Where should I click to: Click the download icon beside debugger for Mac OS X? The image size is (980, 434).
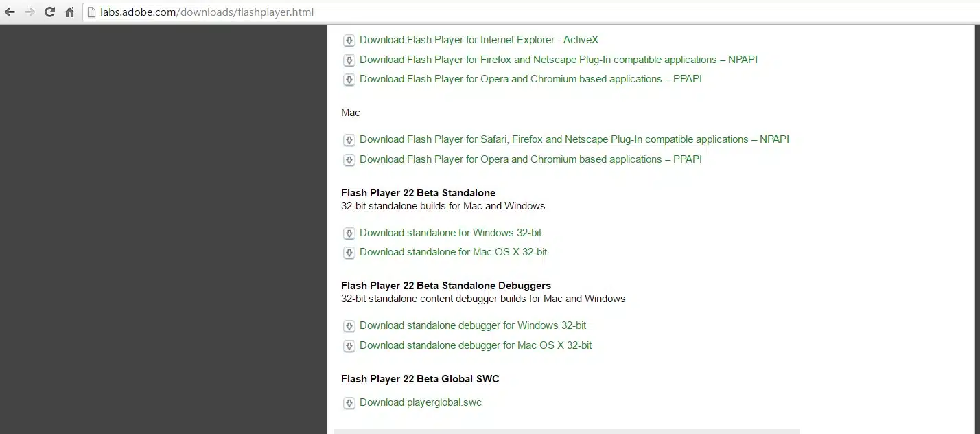click(x=349, y=346)
